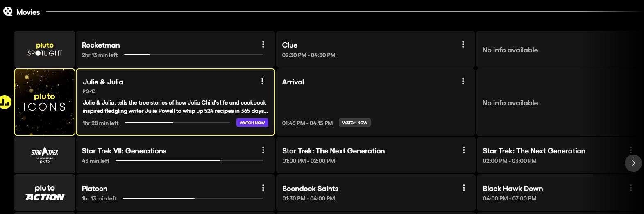Viewport: 644px width, 214px height.
Task: Open the Star Trek channel logo
Action: click(45, 155)
